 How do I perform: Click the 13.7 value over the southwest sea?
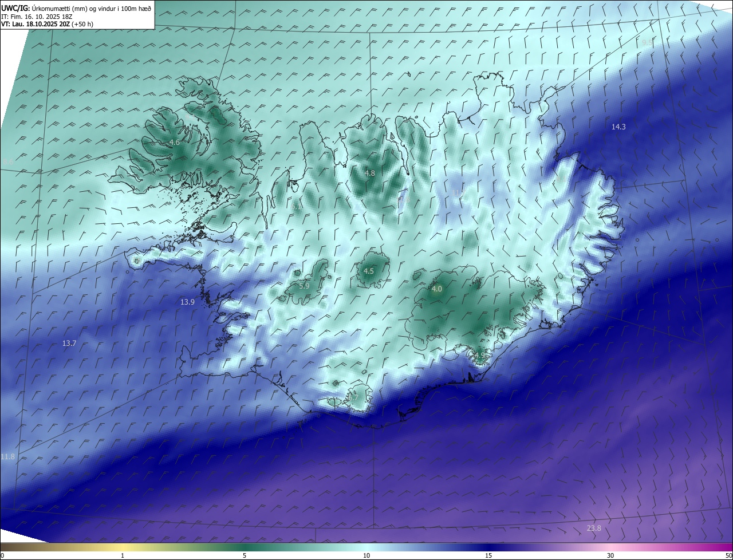coord(69,343)
